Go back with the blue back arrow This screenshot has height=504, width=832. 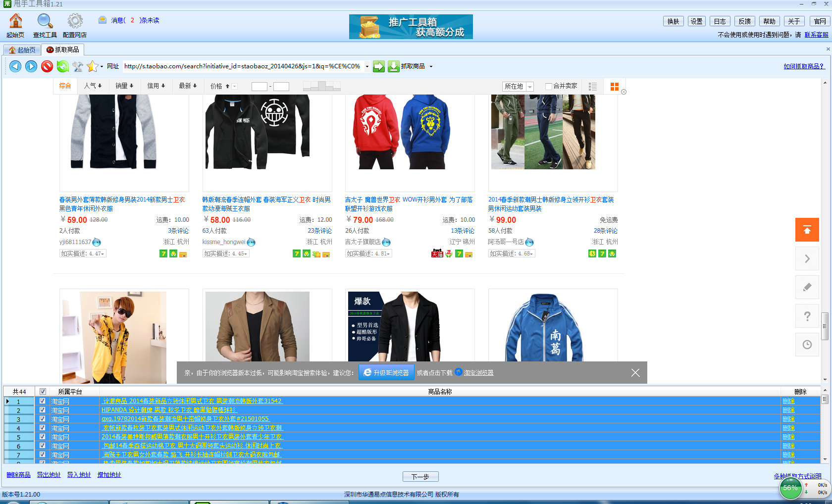pos(15,66)
